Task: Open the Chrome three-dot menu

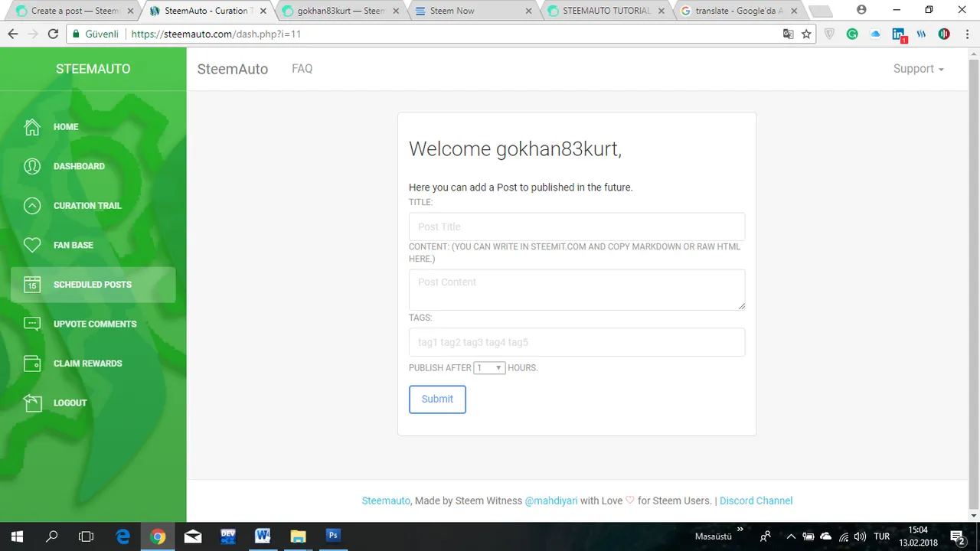Action: coord(966,34)
